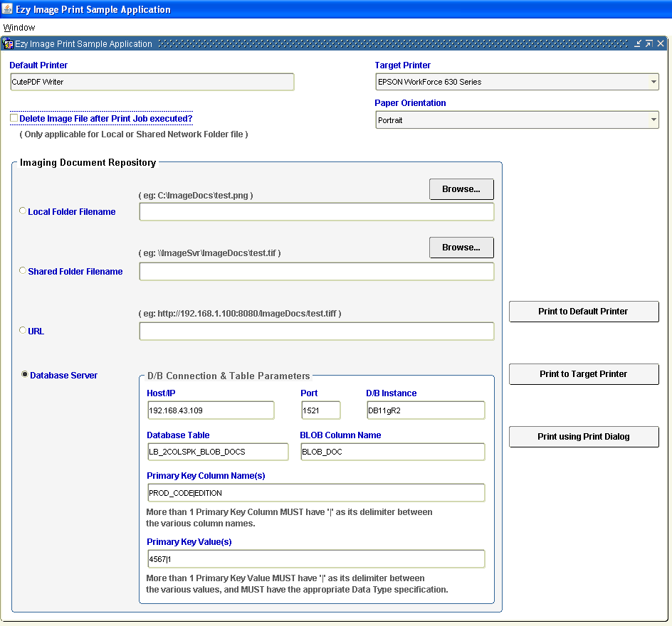672x626 pixels.
Task: Click Print using Print Dialog button
Action: (x=584, y=436)
